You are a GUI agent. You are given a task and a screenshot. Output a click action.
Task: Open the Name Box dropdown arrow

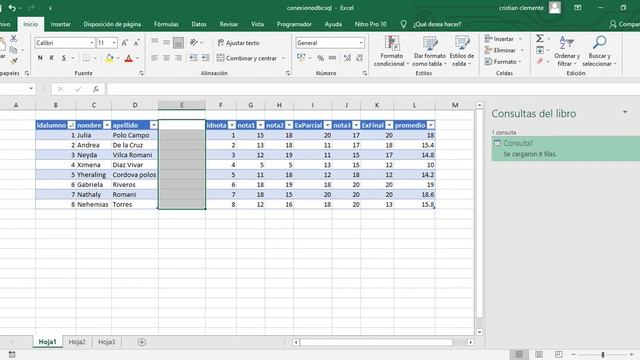pyautogui.click(x=31, y=89)
